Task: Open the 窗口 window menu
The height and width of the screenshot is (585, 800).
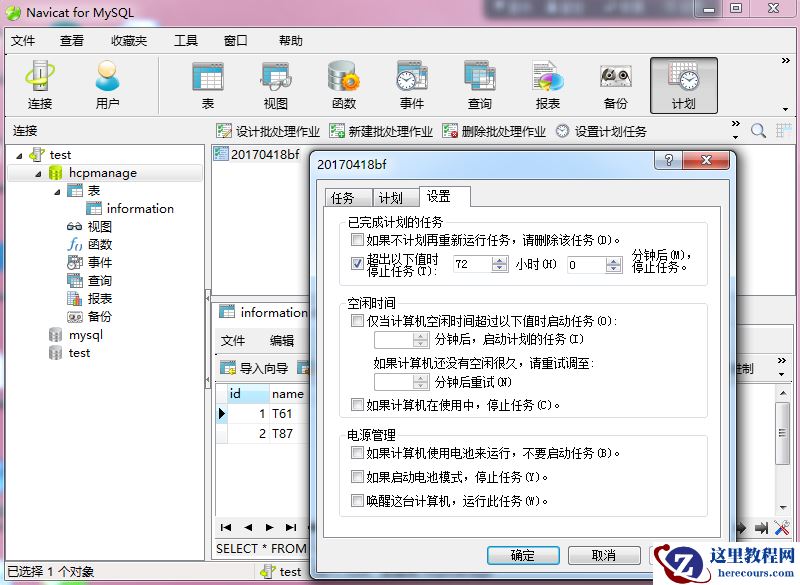Action: (x=235, y=40)
